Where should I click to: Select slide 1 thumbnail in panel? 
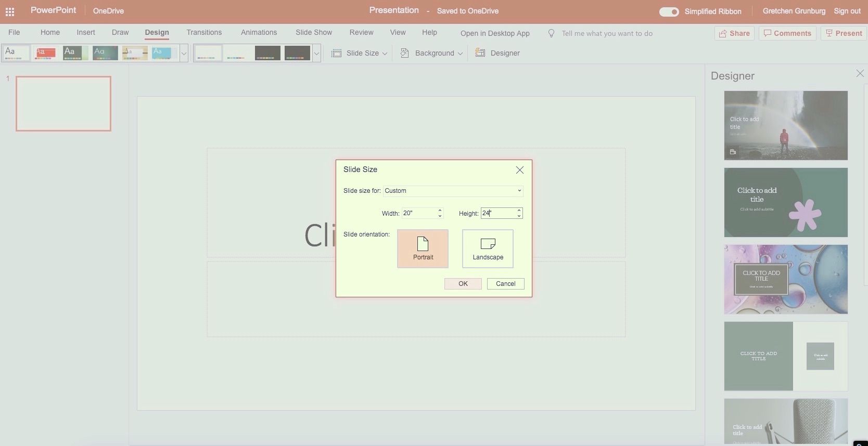[x=63, y=103]
